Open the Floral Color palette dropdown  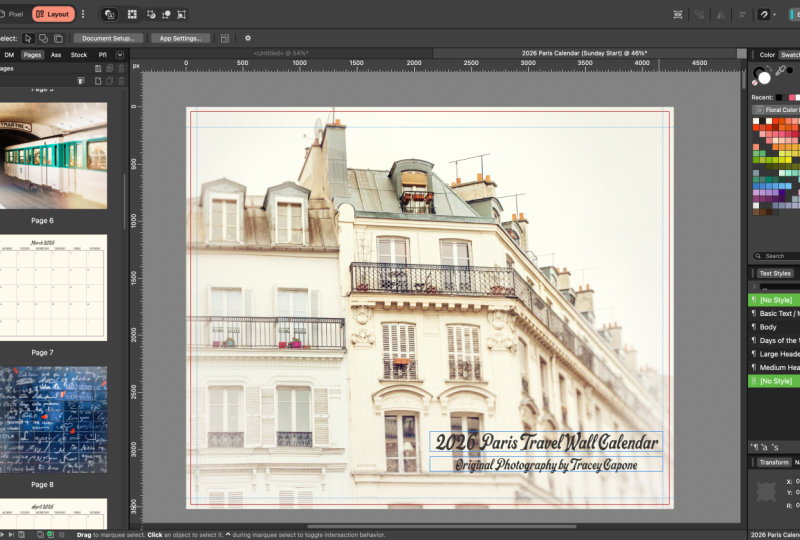click(776, 110)
